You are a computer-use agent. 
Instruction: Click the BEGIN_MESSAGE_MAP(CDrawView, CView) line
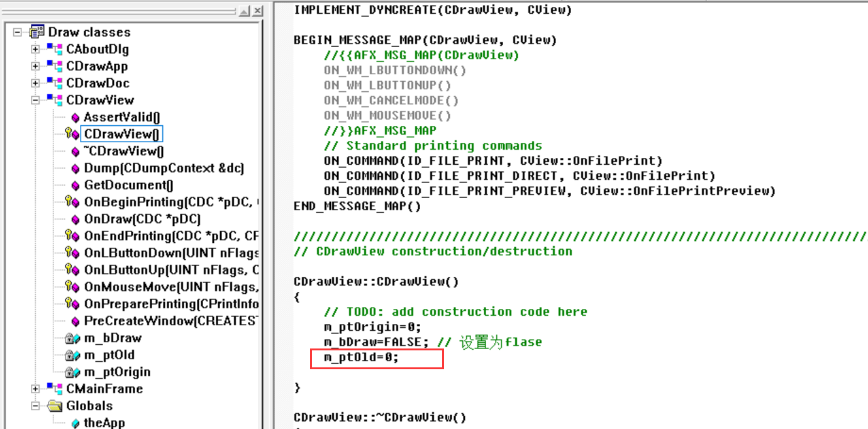tap(425, 40)
